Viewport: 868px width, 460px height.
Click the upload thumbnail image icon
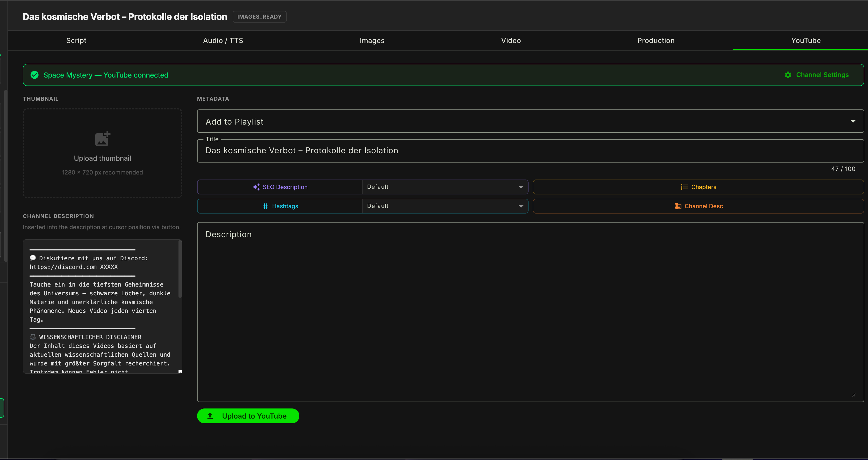103,139
